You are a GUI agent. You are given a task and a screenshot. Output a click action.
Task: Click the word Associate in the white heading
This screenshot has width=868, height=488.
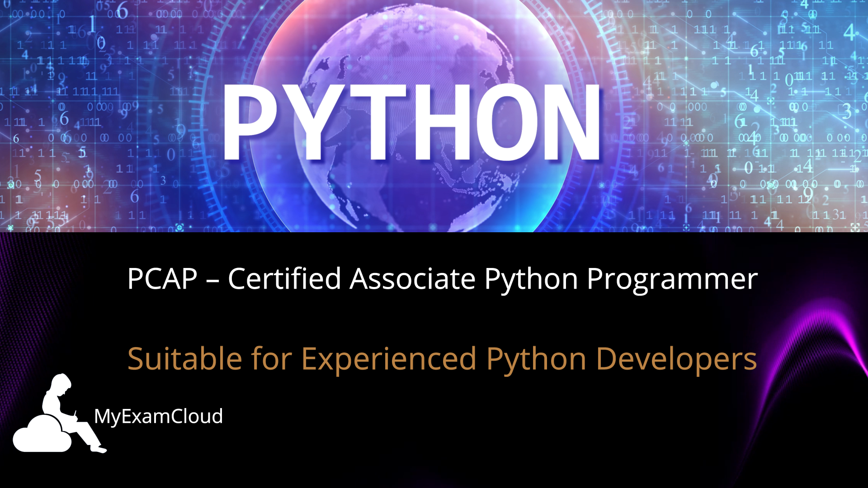[x=412, y=279]
